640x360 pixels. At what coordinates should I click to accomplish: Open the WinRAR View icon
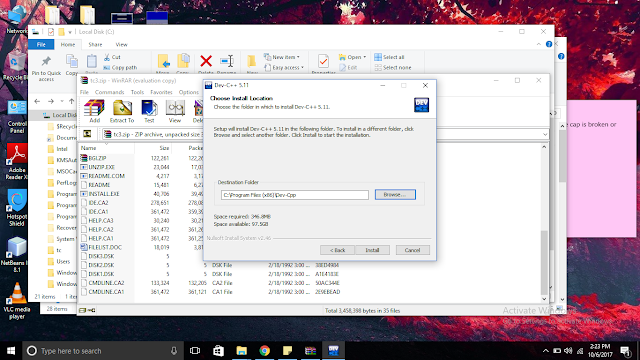175,111
